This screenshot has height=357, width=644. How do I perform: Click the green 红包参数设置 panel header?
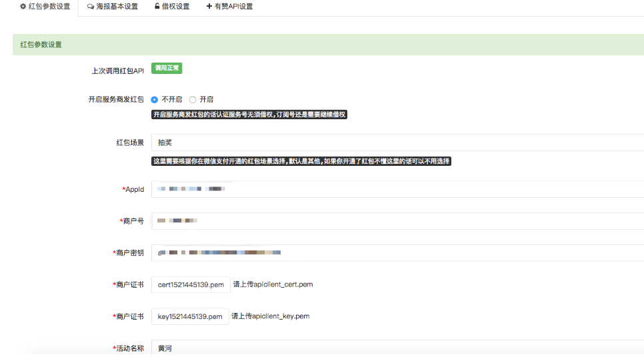pyautogui.click(x=328, y=45)
